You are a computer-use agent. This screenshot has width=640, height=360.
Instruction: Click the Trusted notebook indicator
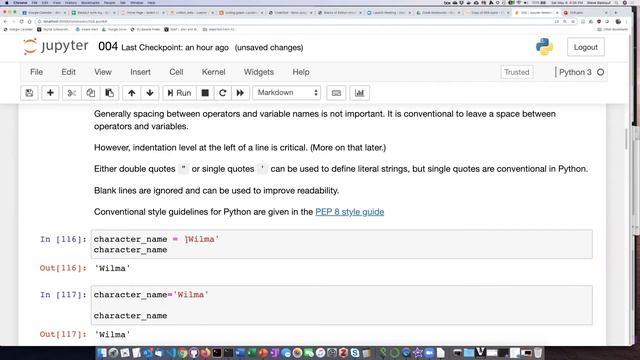tap(516, 72)
